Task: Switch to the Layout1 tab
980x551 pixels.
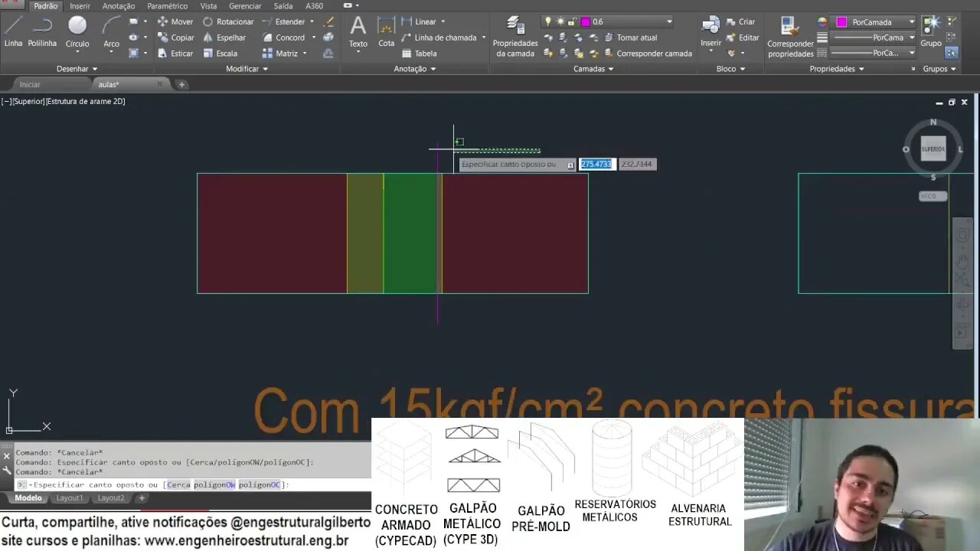Action: pyautogui.click(x=69, y=498)
